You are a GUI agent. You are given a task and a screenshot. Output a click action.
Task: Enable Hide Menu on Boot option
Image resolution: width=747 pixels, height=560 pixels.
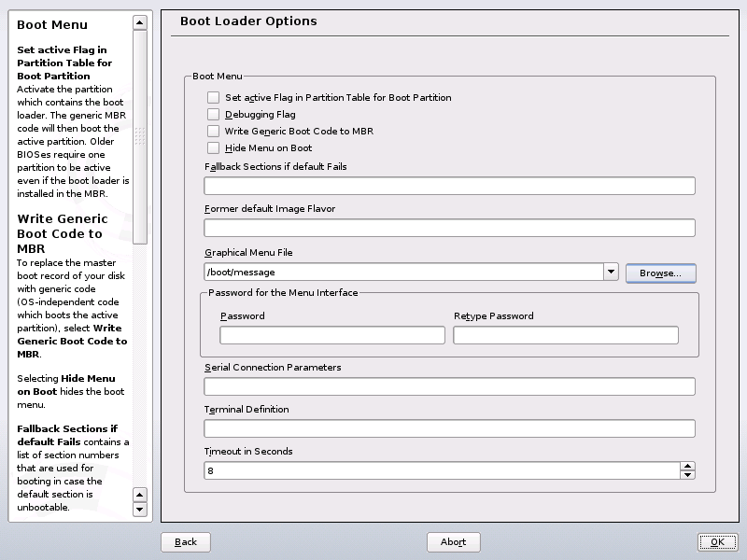(213, 148)
